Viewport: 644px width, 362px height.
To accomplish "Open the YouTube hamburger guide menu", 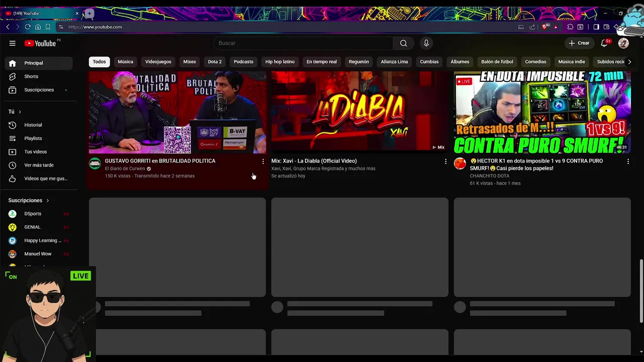I will [13, 43].
